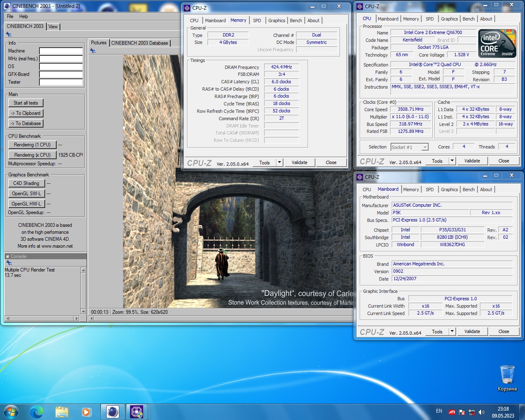The image size is (525, 420).
Task: Open the Windows Start menu orb
Action: click(x=11, y=411)
